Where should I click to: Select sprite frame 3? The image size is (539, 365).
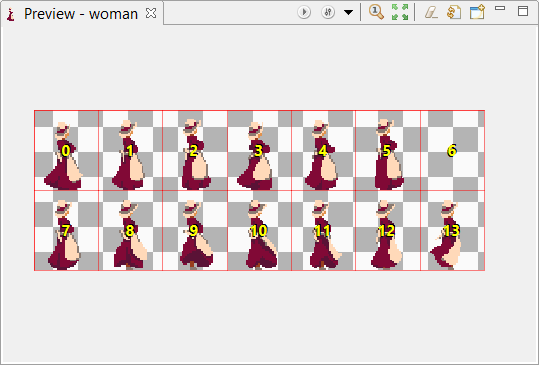coord(260,151)
